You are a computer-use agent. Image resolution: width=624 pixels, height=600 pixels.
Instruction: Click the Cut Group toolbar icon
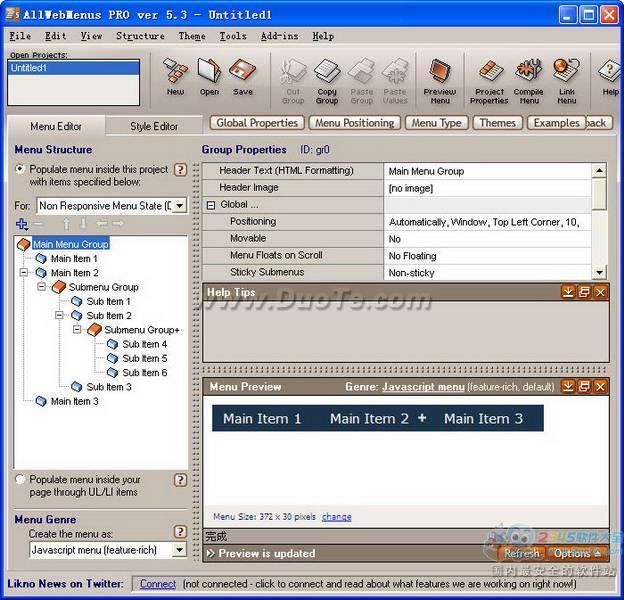click(x=293, y=81)
